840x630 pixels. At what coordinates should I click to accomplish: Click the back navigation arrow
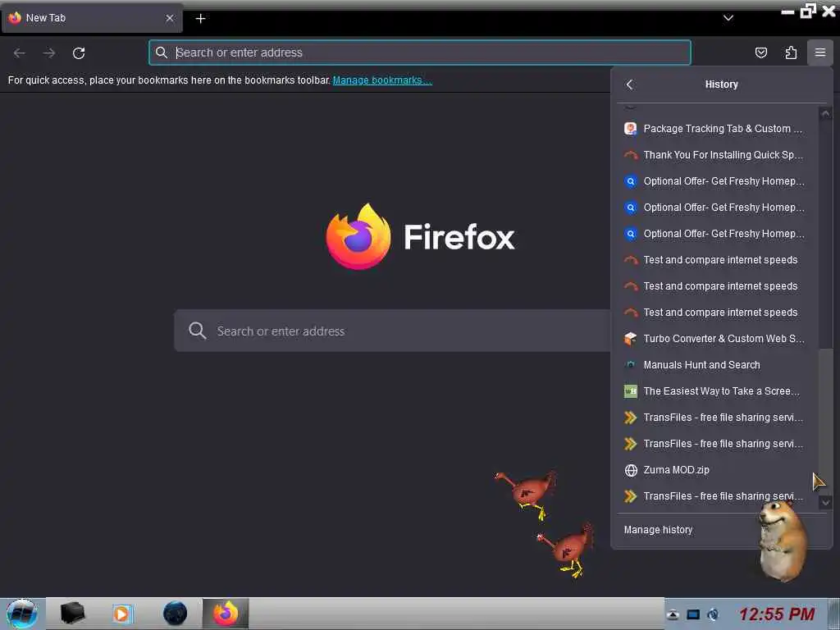(x=20, y=52)
